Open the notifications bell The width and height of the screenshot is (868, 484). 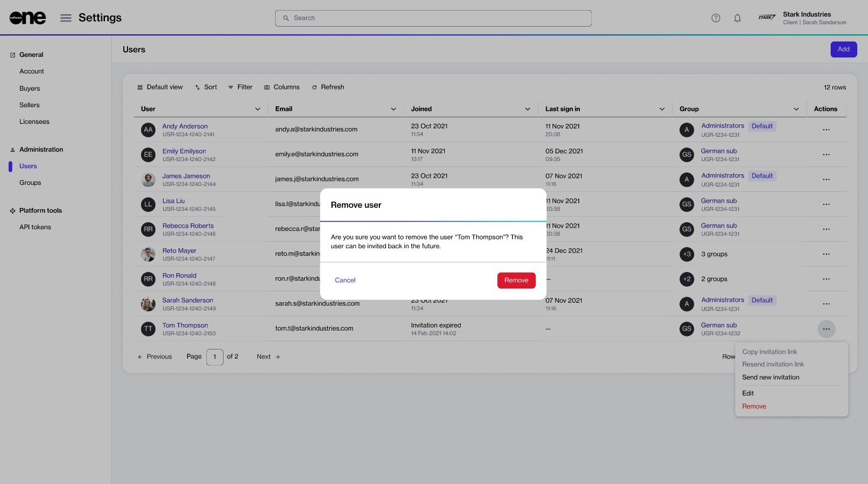point(738,18)
